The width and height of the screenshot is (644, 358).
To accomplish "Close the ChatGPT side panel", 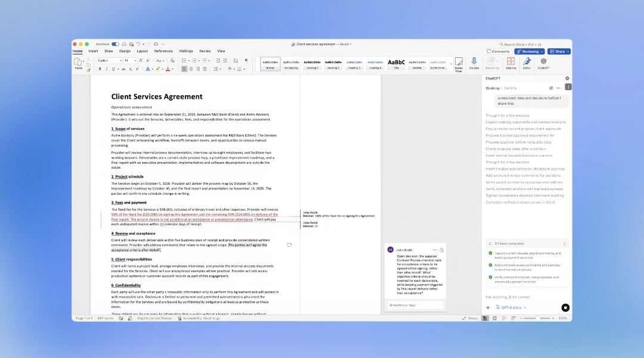I will (567, 78).
